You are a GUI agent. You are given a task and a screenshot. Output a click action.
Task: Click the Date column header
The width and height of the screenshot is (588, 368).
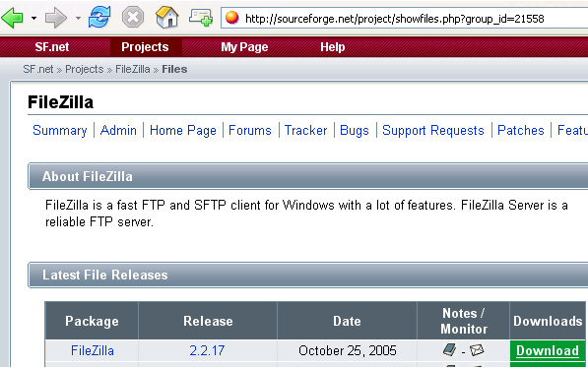pyautogui.click(x=348, y=321)
